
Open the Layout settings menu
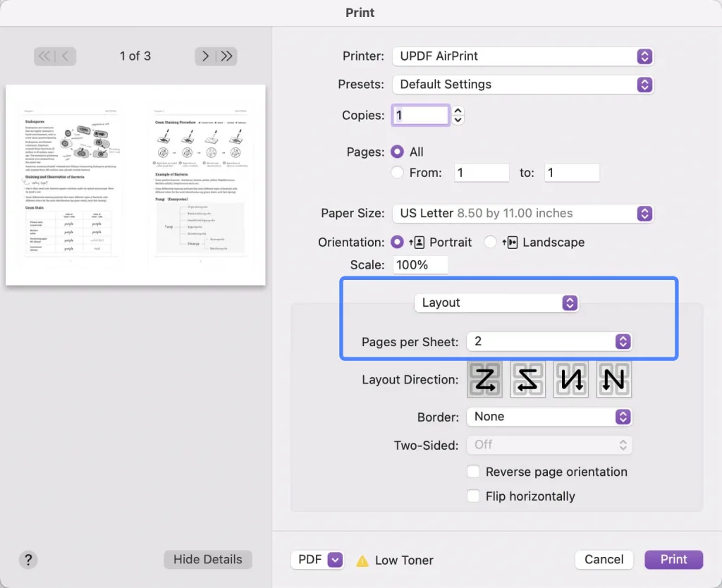(x=496, y=302)
